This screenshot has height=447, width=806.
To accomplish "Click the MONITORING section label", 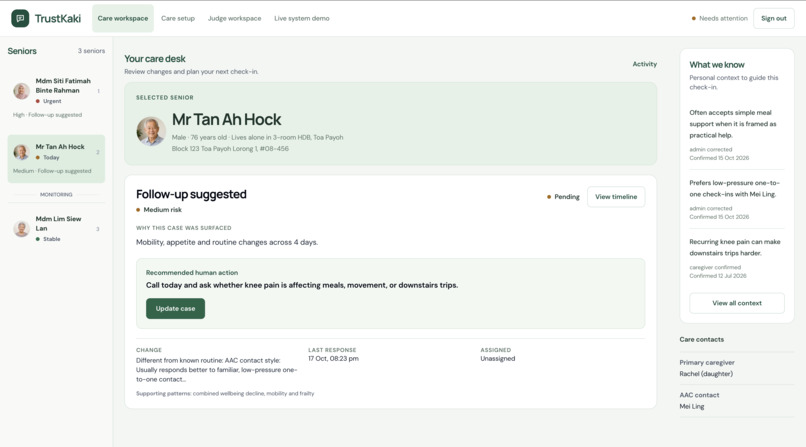I will (56, 195).
